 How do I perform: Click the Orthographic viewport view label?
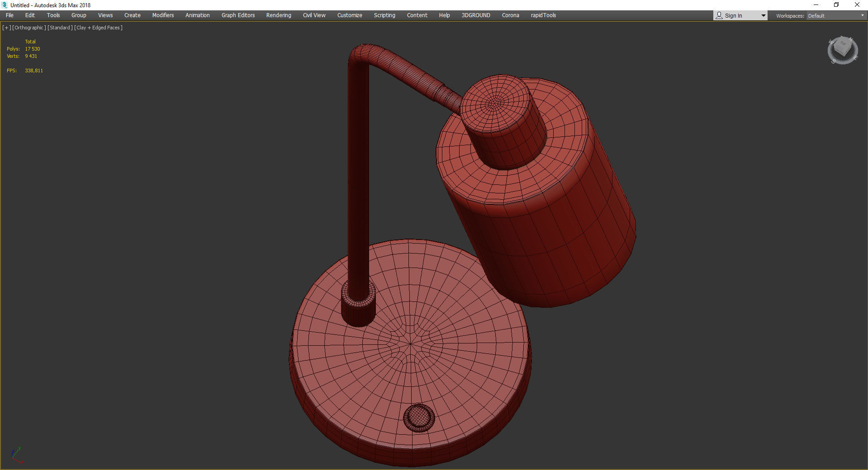(29, 28)
